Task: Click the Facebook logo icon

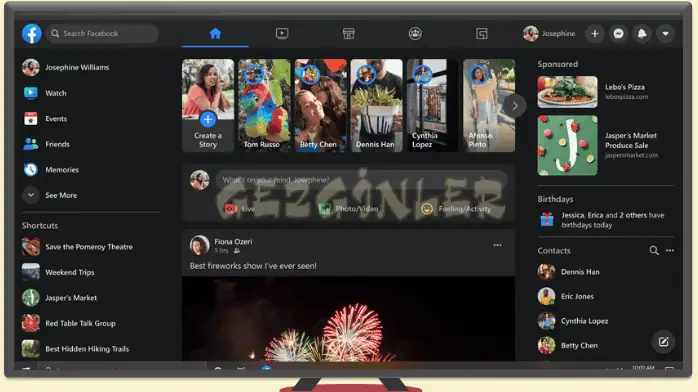Action: tap(32, 33)
